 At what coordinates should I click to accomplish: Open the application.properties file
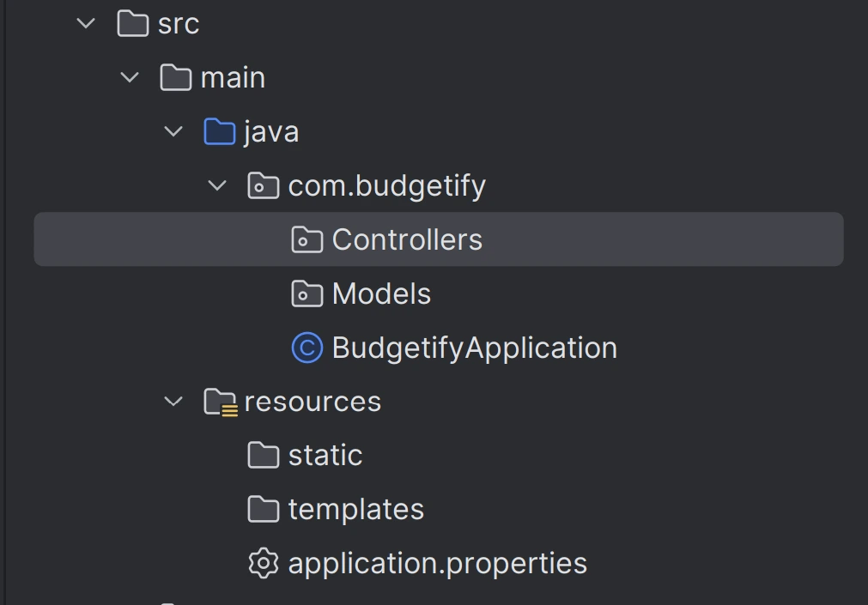pyautogui.click(x=438, y=563)
